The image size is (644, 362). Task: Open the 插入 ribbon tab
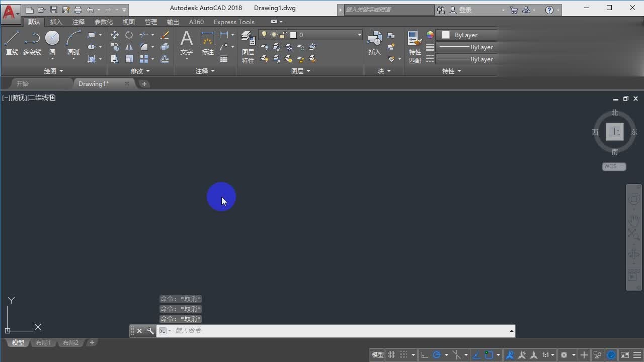coord(56,22)
